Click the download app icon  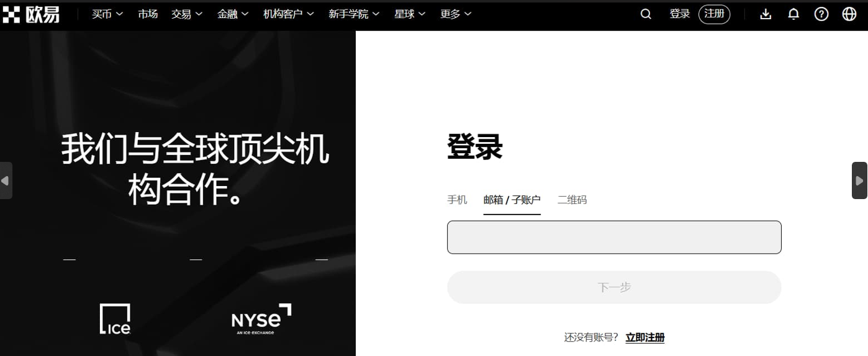click(766, 14)
